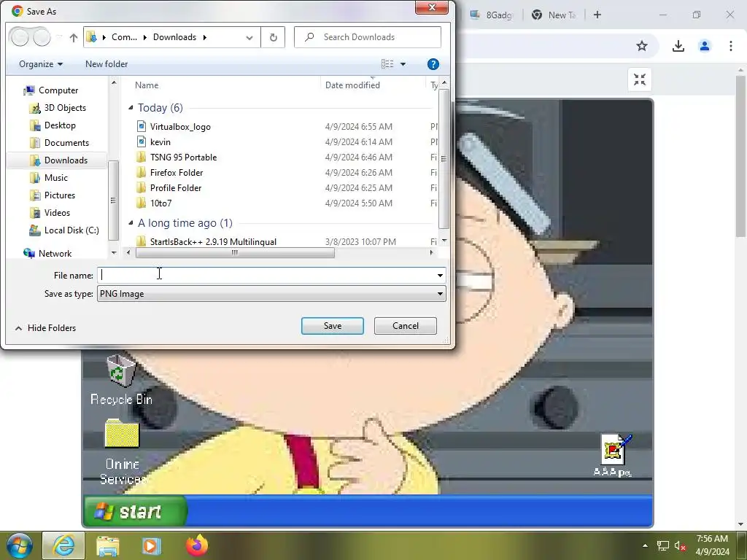This screenshot has width=747, height=560.
Task: Go to Desktop in the navigation pane
Action: point(60,125)
